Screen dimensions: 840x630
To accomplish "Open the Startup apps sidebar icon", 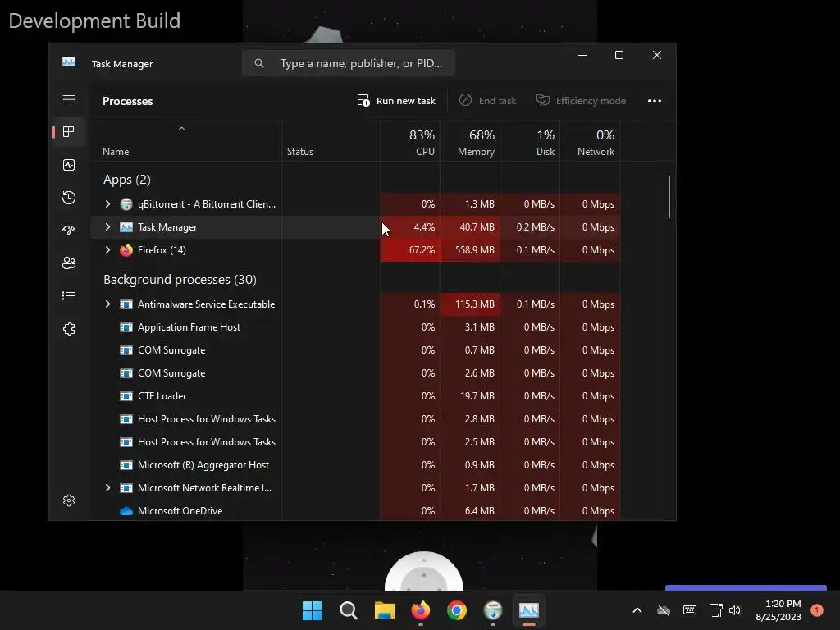I will click(x=69, y=231).
